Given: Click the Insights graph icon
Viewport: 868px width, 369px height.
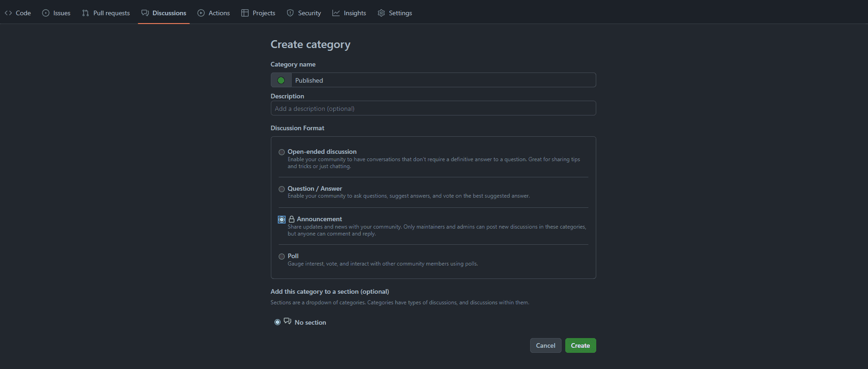Looking at the screenshot, I should tap(336, 13).
